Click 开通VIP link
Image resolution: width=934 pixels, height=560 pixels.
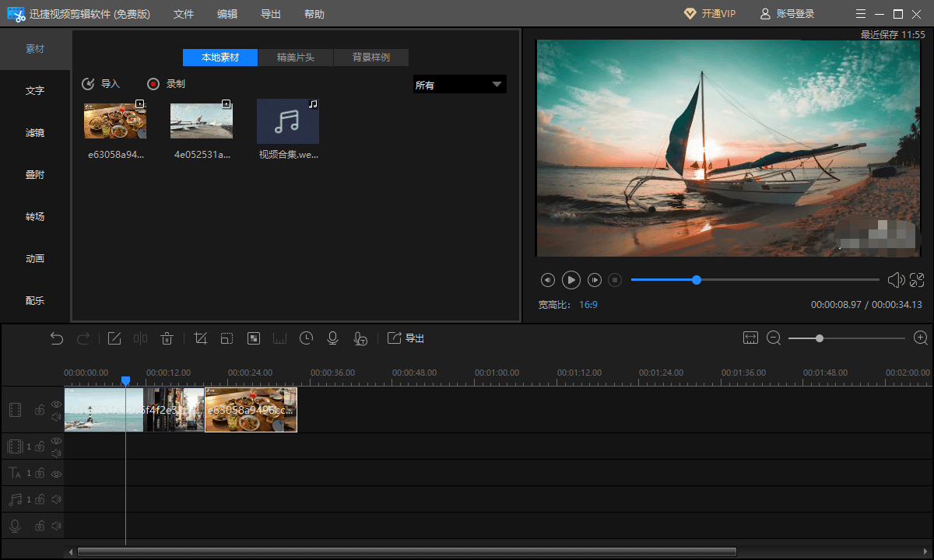(709, 14)
